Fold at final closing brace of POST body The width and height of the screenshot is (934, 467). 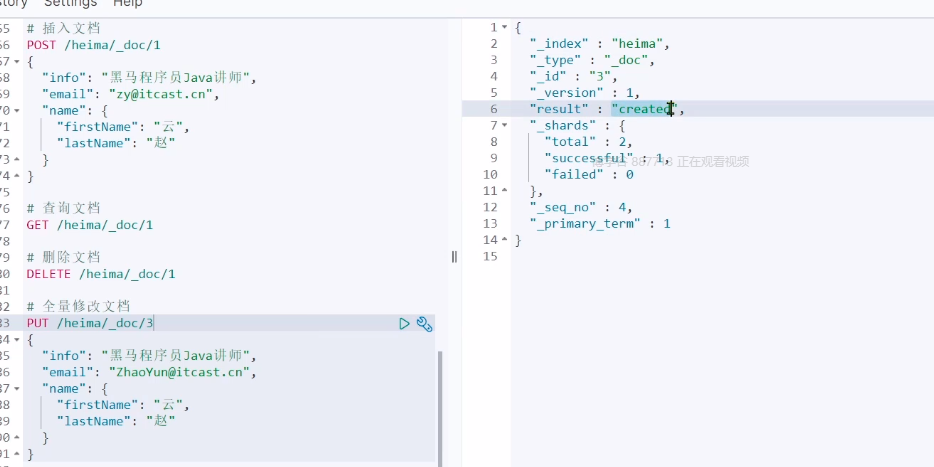pyautogui.click(x=17, y=176)
